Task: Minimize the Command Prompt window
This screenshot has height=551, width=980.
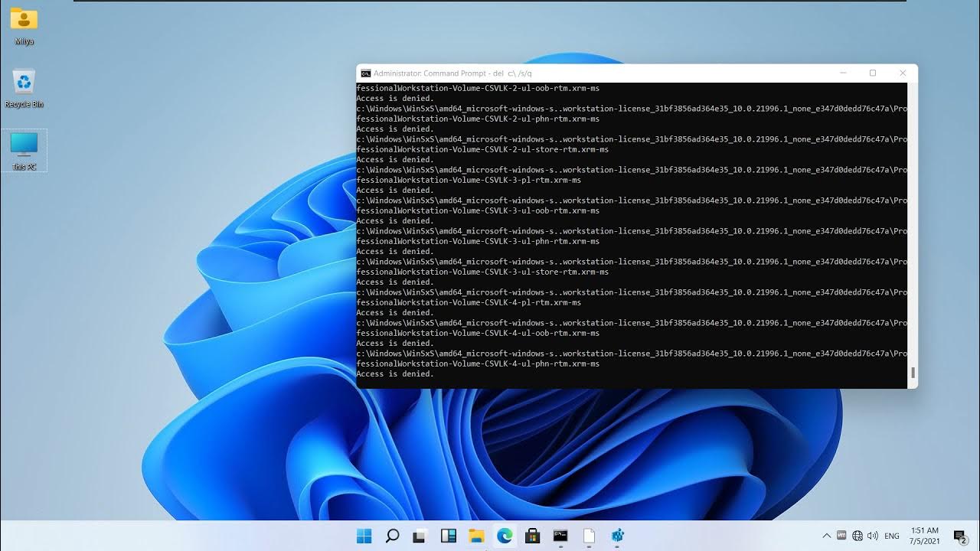Action: [x=843, y=73]
